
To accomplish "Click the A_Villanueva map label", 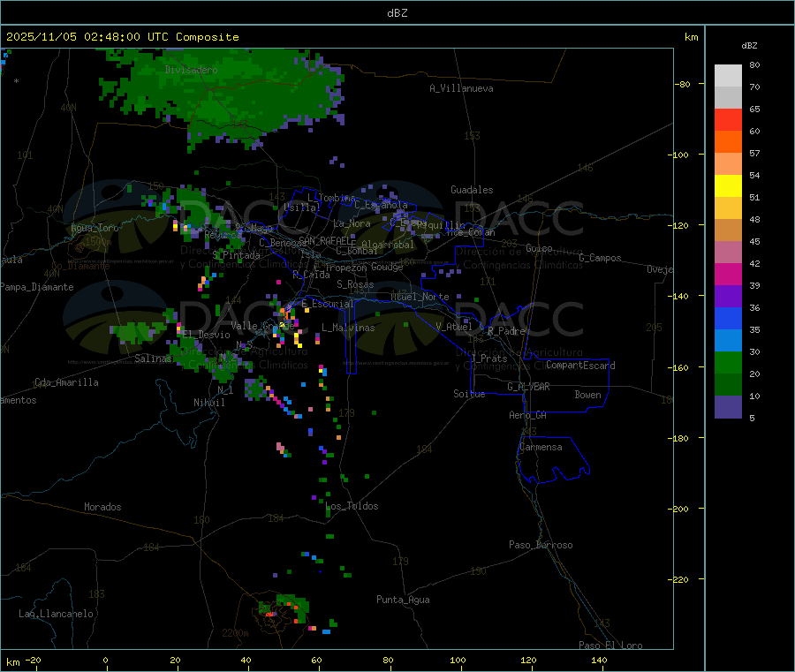I will pos(461,88).
